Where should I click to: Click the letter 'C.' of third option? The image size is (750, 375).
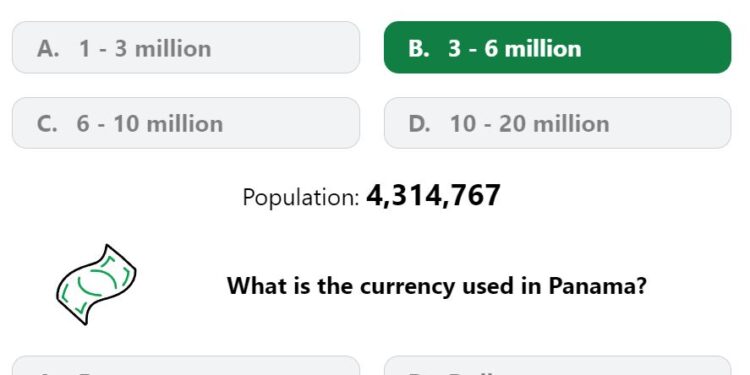47,124
